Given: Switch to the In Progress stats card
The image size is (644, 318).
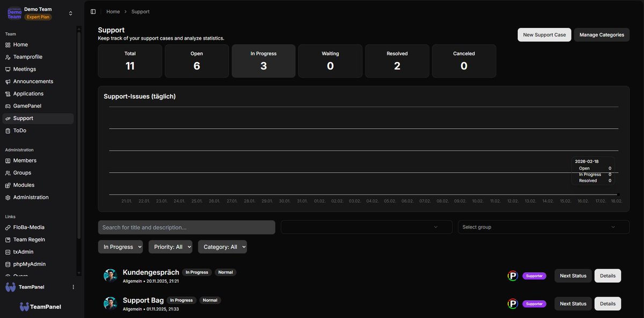Looking at the screenshot, I should pos(263,61).
